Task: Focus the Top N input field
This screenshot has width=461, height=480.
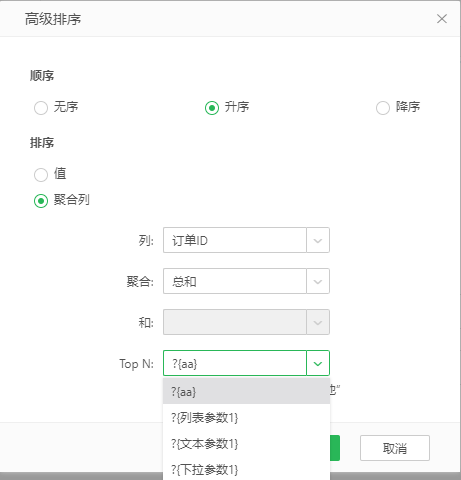Action: click(235, 363)
